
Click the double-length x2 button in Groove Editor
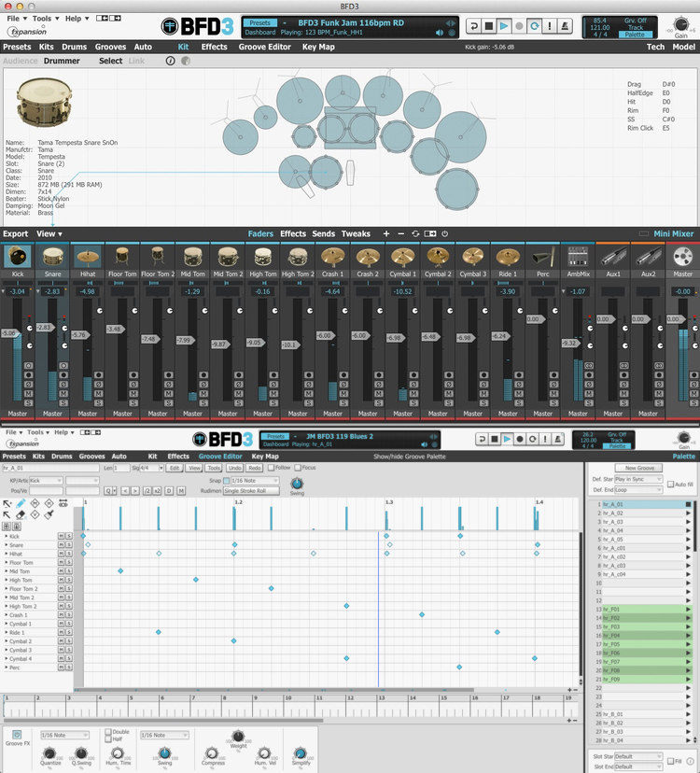(x=157, y=491)
